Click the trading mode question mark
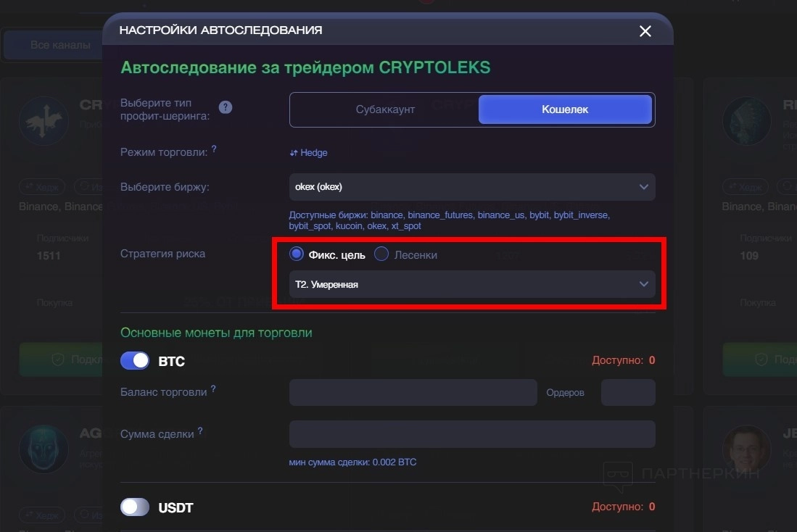Image resolution: width=797 pixels, height=532 pixels. pyautogui.click(x=214, y=149)
